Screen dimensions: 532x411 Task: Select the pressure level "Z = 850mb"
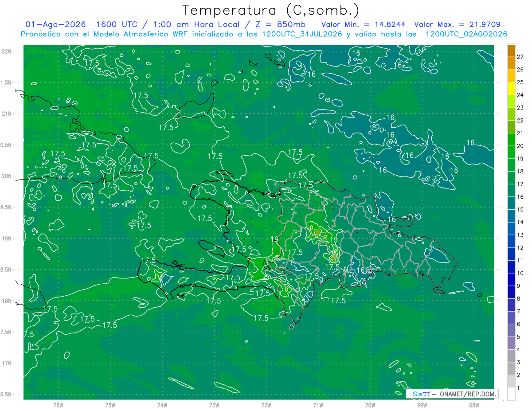coord(280,25)
